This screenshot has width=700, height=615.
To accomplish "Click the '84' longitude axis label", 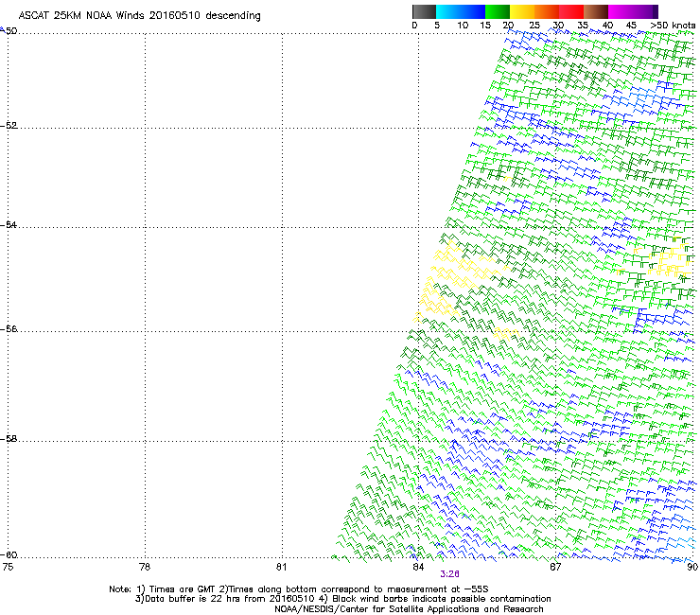I will (418, 567).
